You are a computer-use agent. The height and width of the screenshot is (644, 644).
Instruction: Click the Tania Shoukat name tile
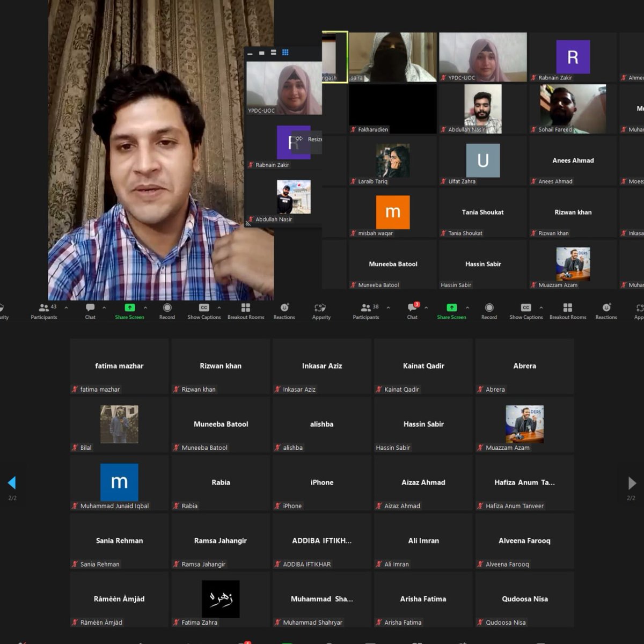click(483, 213)
